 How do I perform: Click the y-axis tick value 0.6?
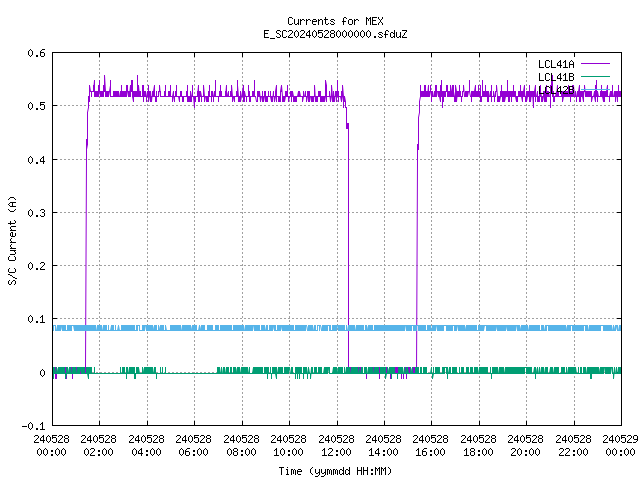coord(36,53)
